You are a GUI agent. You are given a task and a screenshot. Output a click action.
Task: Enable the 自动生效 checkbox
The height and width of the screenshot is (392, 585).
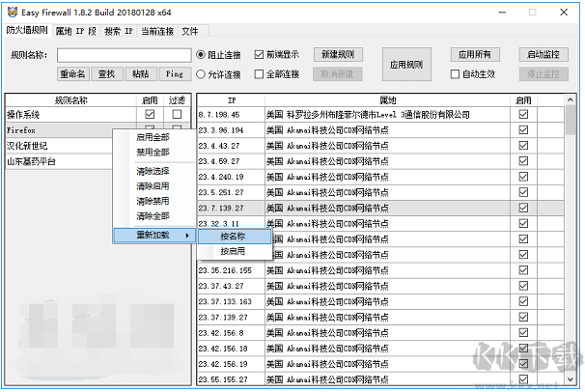(455, 73)
